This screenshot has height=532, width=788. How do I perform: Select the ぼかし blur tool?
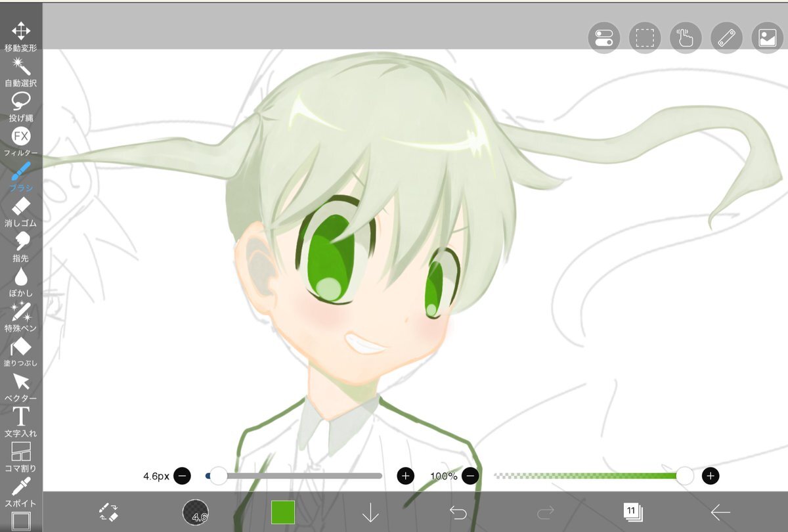tap(21, 282)
